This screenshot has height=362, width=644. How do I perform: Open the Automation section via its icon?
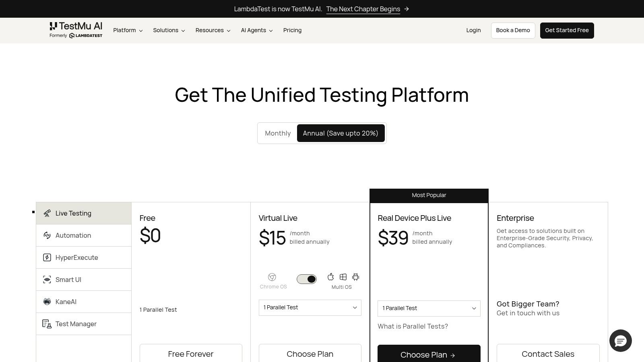pos(47,235)
